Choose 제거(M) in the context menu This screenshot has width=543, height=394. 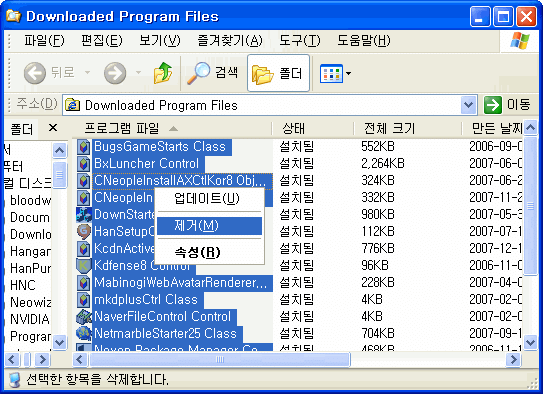pos(209,226)
